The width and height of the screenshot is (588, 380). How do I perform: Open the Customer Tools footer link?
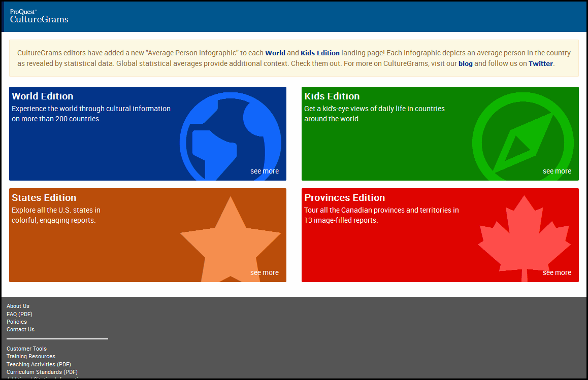[x=26, y=349]
